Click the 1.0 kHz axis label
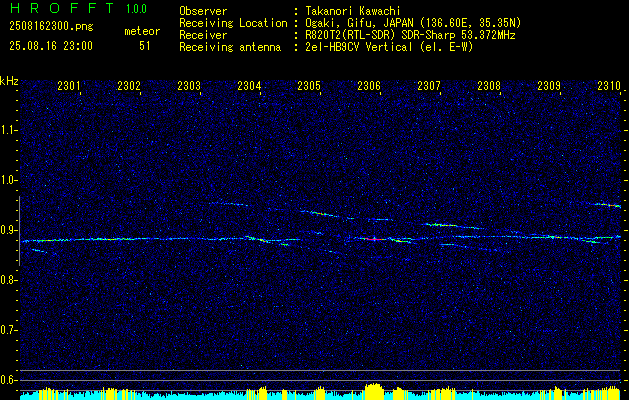This screenshot has width=629, height=400. pos(8,181)
